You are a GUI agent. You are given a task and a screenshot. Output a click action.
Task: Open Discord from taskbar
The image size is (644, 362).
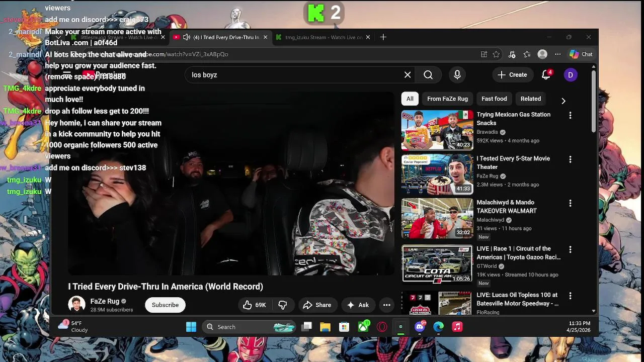(x=420, y=327)
